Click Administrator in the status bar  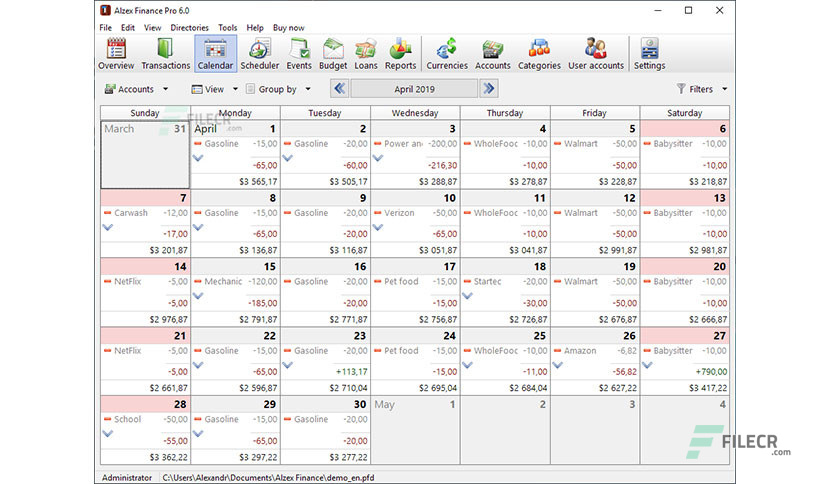(127, 478)
